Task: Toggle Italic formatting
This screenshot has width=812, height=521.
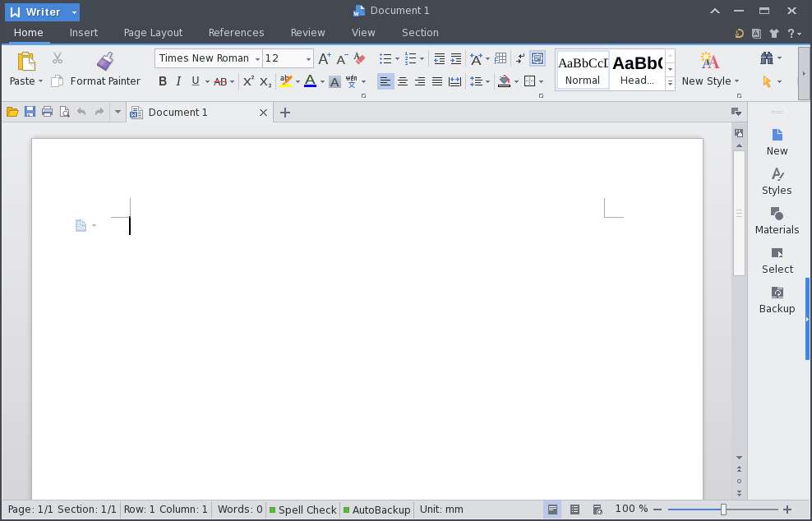Action: point(178,81)
